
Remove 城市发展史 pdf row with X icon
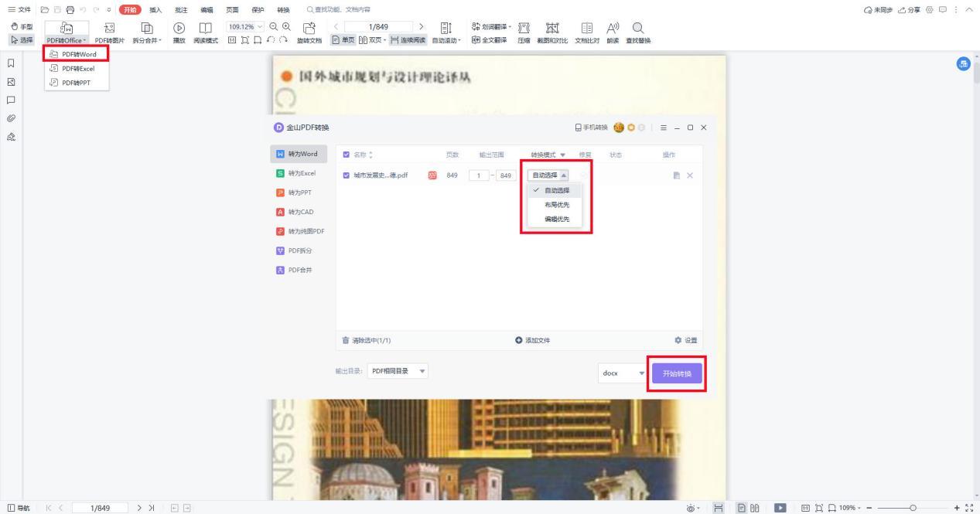(x=690, y=175)
